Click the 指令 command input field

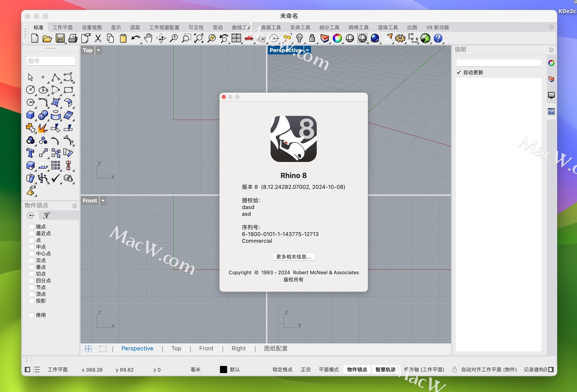(x=50, y=61)
